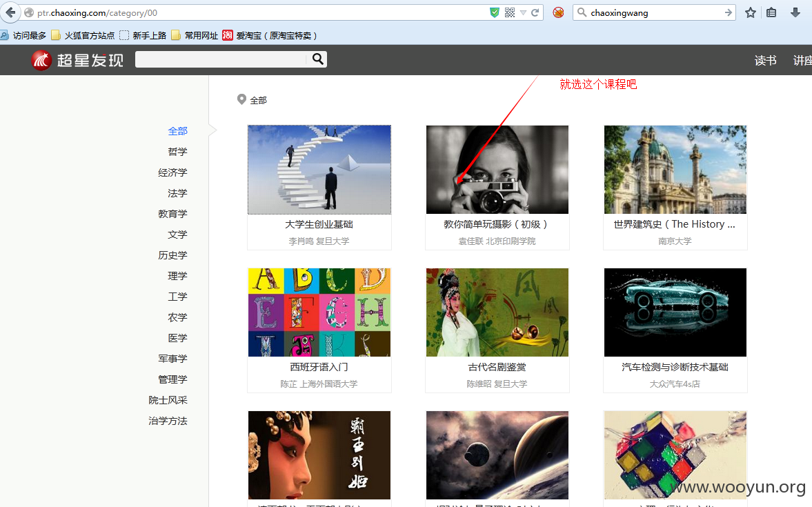
Task: Click author text 袁佳联 北京印刷学院
Action: 497,241
